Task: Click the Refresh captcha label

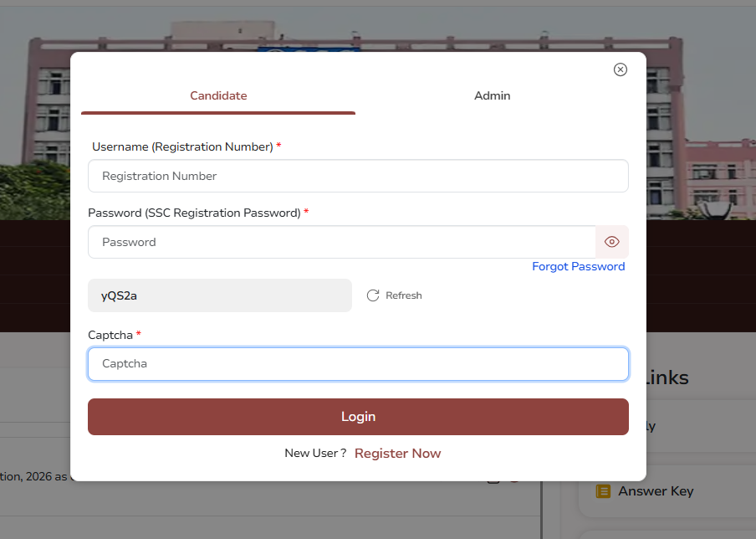Action: 404,295
